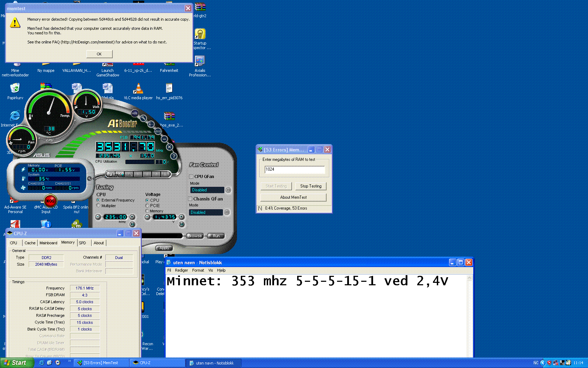Open the VLC media player desktop icon
This screenshot has height=368, width=588.
[x=138, y=91]
